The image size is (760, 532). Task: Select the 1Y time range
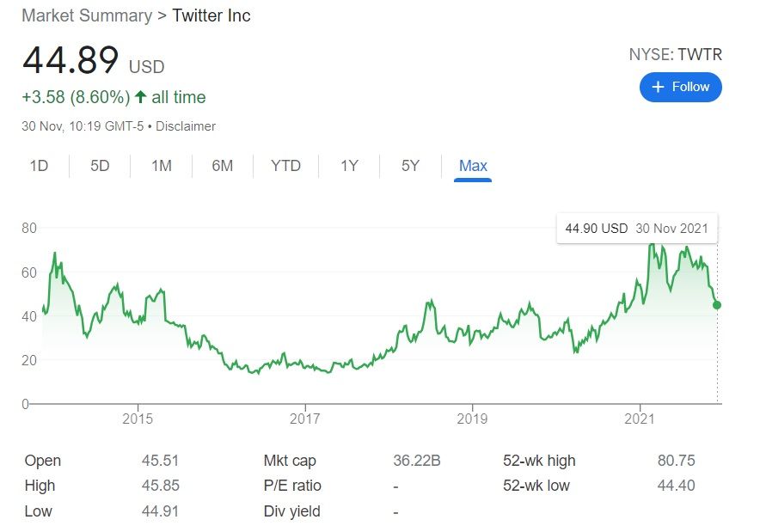348,166
